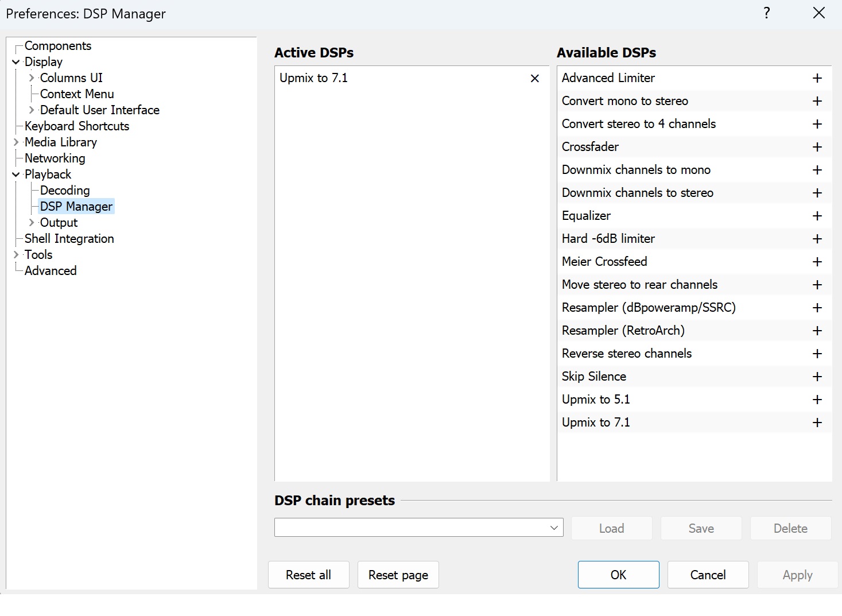The height and width of the screenshot is (616, 842).
Task: Select the Decoding page under Playback
Action: point(65,191)
